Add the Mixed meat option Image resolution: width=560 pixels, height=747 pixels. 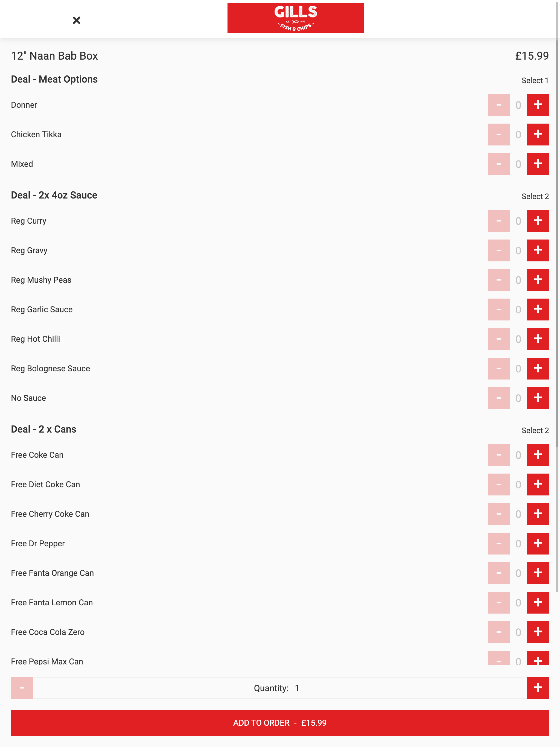coord(538,164)
